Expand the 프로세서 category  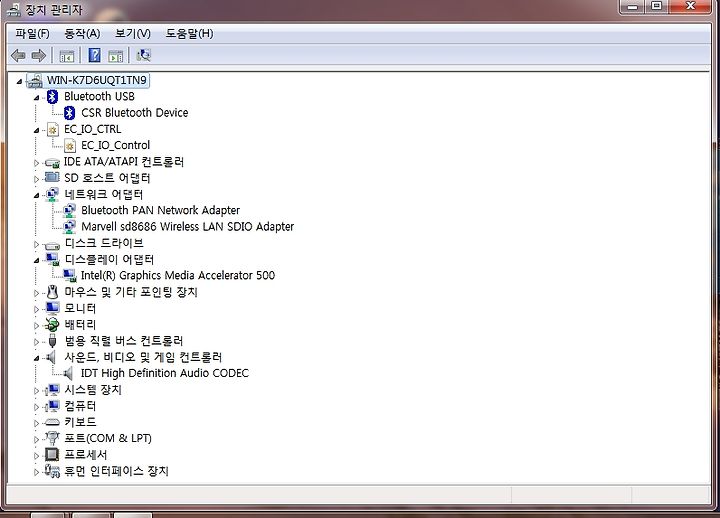tap(37, 456)
